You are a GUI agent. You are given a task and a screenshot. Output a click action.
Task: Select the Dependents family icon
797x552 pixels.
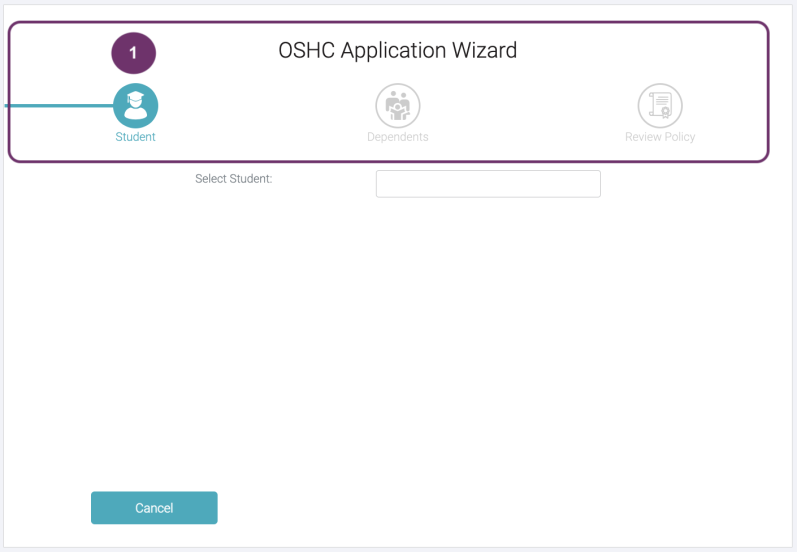(x=397, y=105)
